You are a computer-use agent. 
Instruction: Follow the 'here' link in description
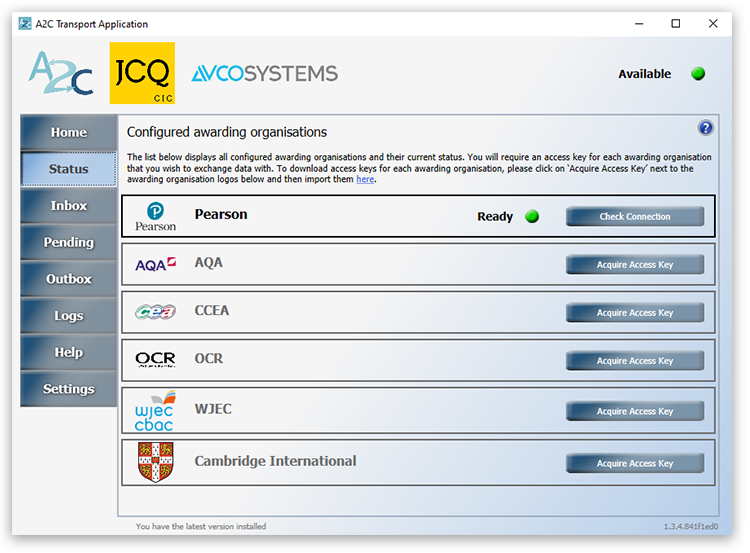pos(365,180)
